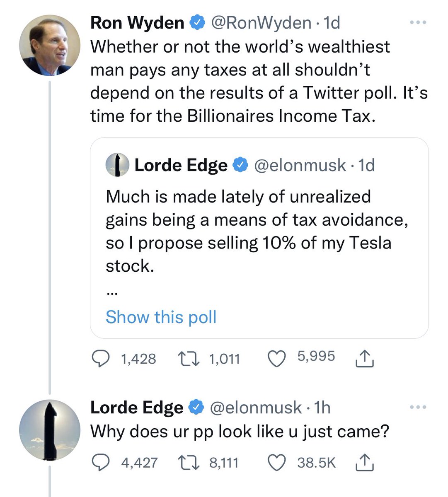Share the Lorde Edge reply tweet

click(365, 462)
